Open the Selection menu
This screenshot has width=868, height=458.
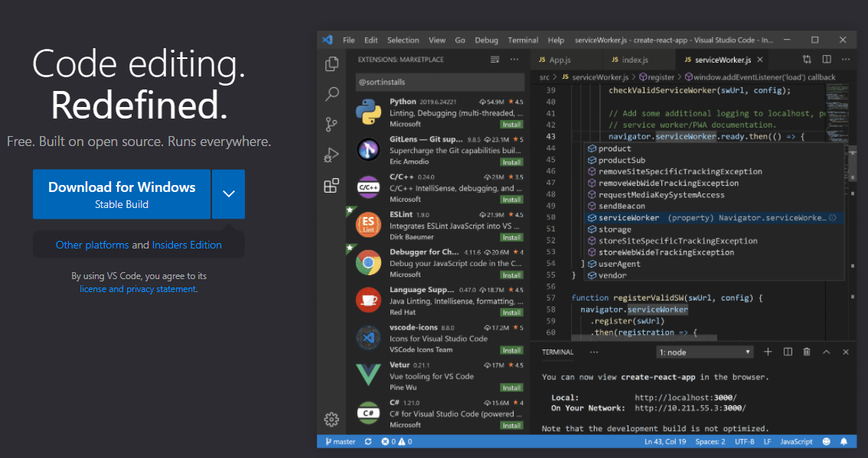[403, 40]
